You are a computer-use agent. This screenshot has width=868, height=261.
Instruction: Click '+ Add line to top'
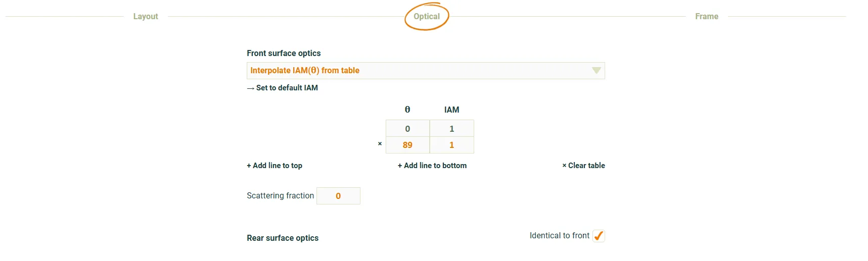[x=275, y=166]
